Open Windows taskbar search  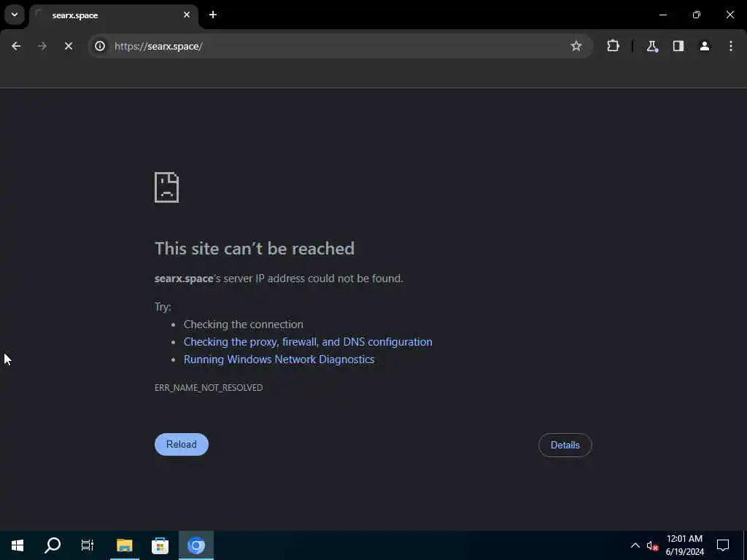pyautogui.click(x=53, y=545)
